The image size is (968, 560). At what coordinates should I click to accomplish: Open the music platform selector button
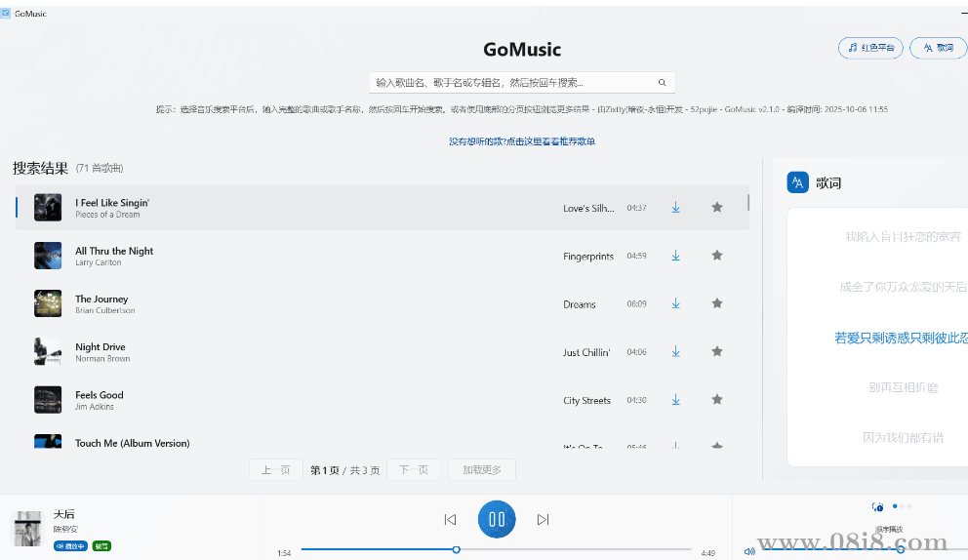[x=870, y=48]
